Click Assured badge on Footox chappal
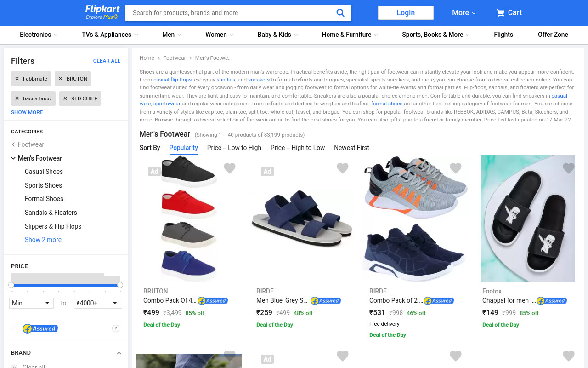588x368 pixels. (552, 301)
